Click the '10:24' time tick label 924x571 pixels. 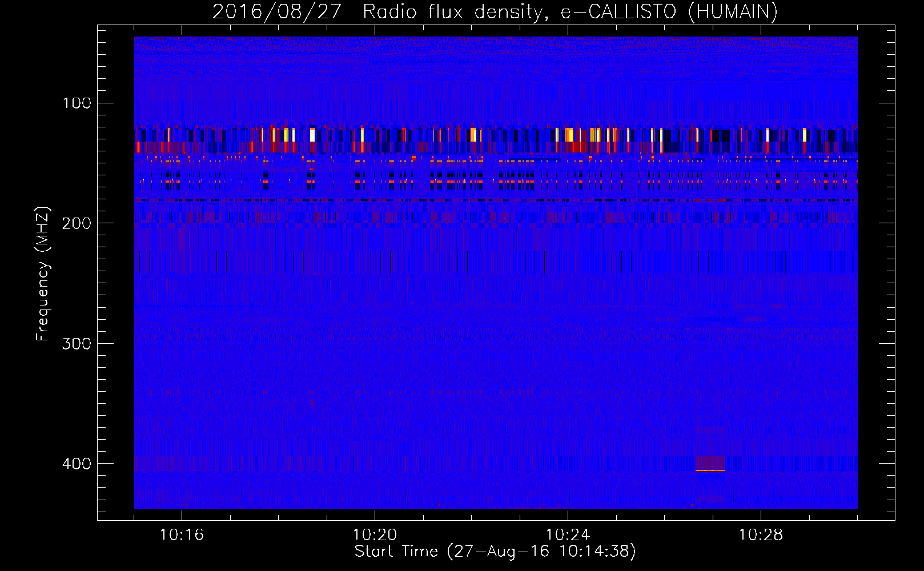click(568, 534)
